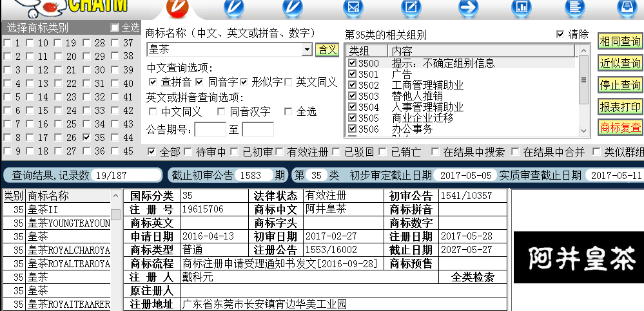
Task: Enable 已驳回 status filter
Action: pyautogui.click(x=337, y=152)
